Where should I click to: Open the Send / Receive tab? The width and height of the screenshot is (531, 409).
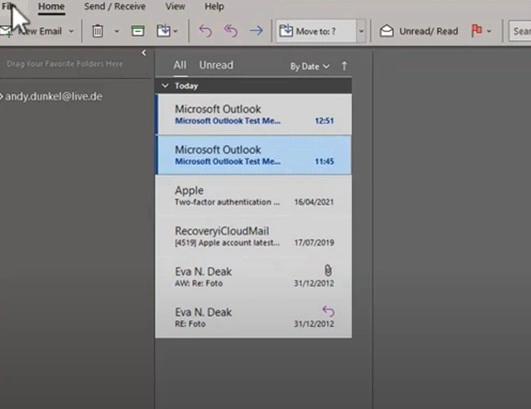pos(115,6)
